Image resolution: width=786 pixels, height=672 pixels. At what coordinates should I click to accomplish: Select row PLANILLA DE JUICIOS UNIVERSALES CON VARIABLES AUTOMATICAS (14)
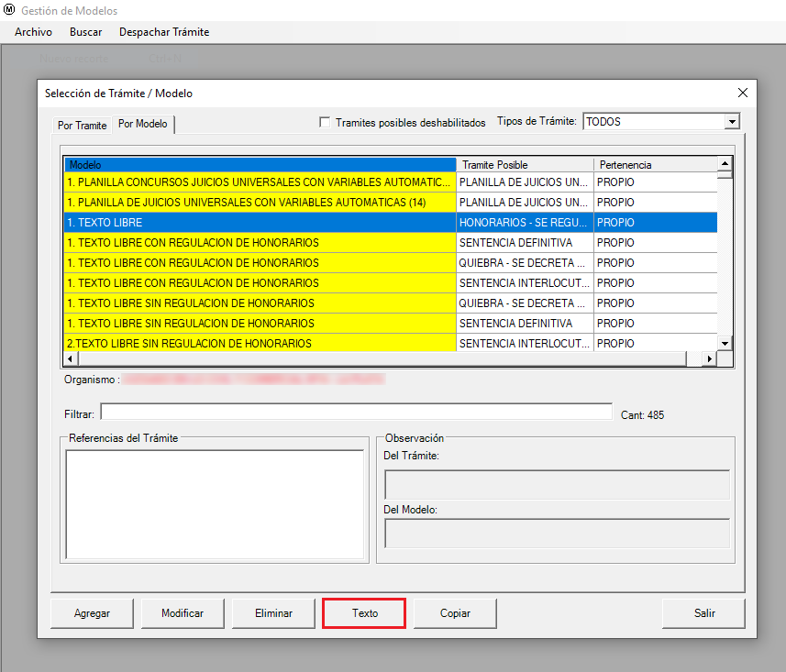click(391, 203)
